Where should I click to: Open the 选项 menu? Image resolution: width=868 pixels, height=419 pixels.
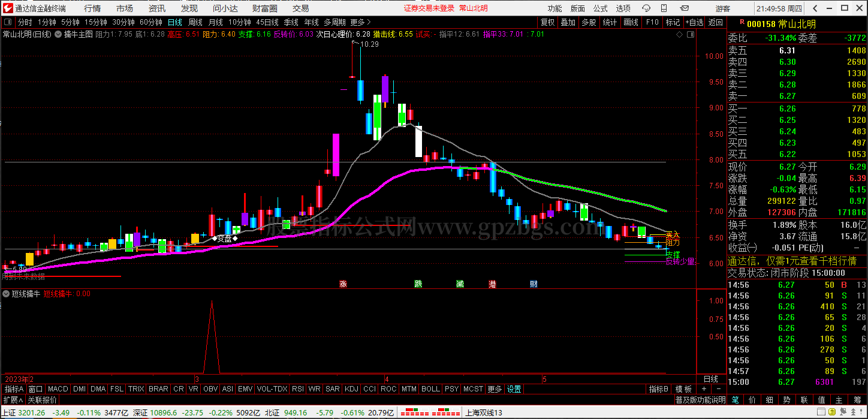[623, 8]
